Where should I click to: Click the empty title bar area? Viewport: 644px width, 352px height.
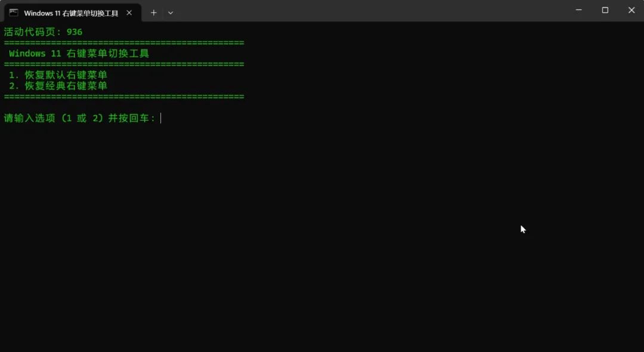[x=370, y=11]
